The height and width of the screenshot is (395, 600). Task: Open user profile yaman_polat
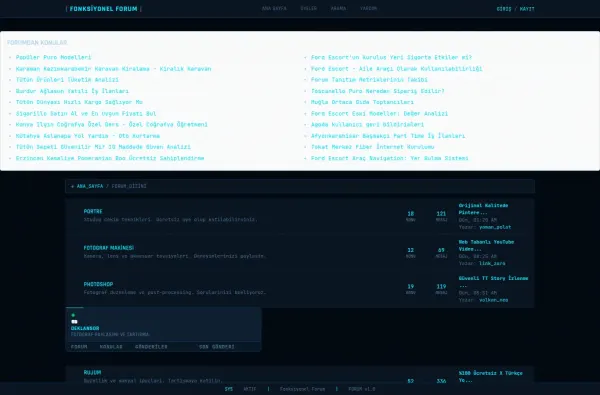coord(495,227)
